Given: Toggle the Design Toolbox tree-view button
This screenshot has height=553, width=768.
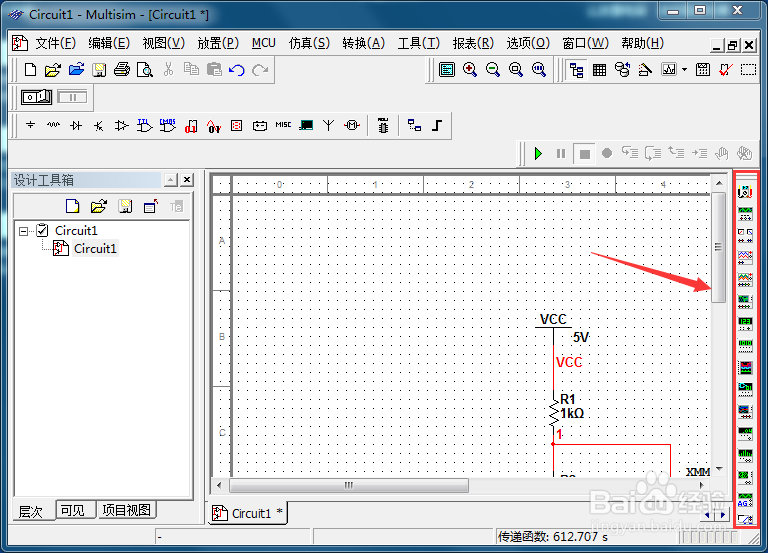Looking at the screenshot, I should [x=576, y=70].
